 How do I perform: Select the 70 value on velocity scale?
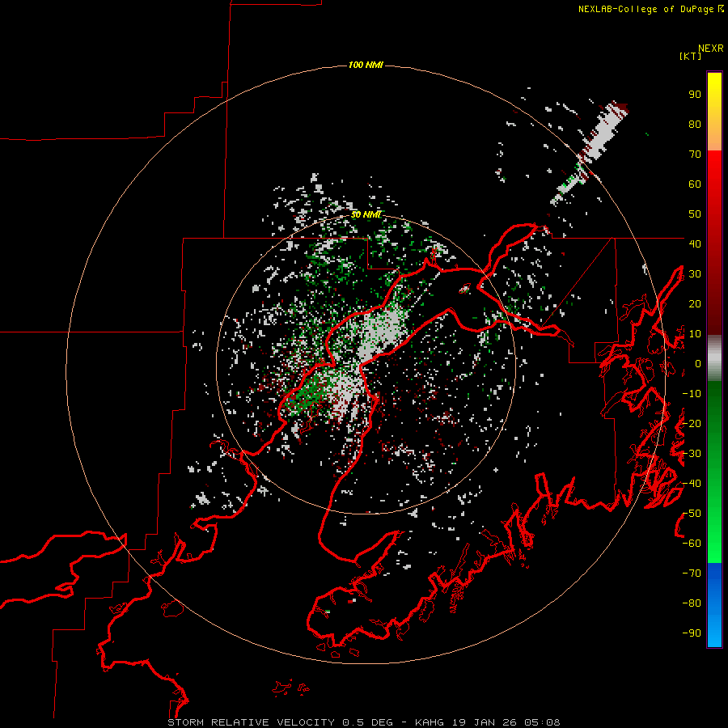click(695, 154)
